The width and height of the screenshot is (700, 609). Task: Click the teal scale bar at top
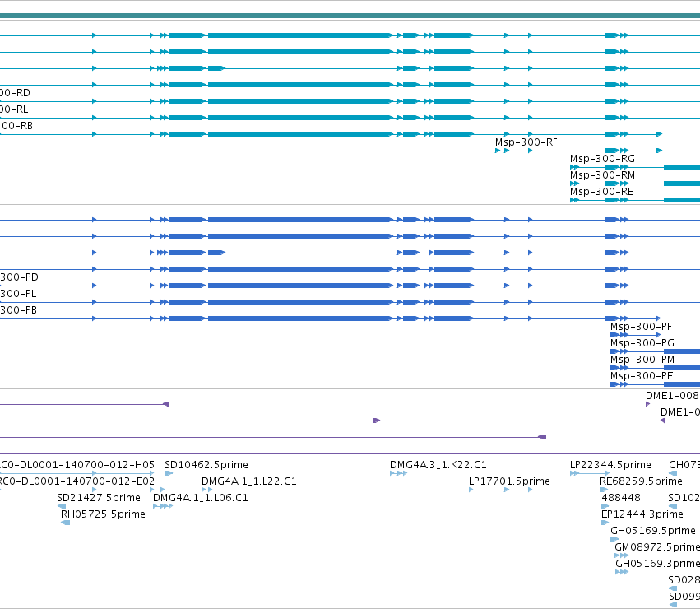tap(350, 16)
